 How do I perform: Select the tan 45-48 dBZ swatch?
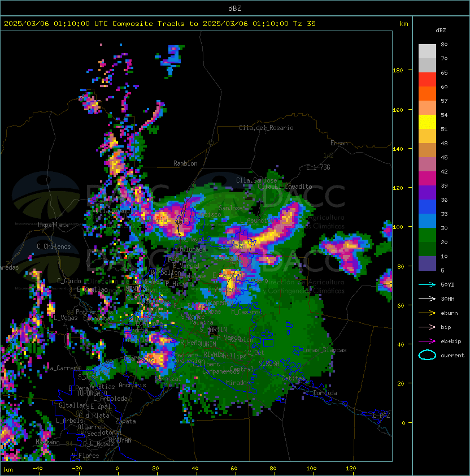(427, 150)
